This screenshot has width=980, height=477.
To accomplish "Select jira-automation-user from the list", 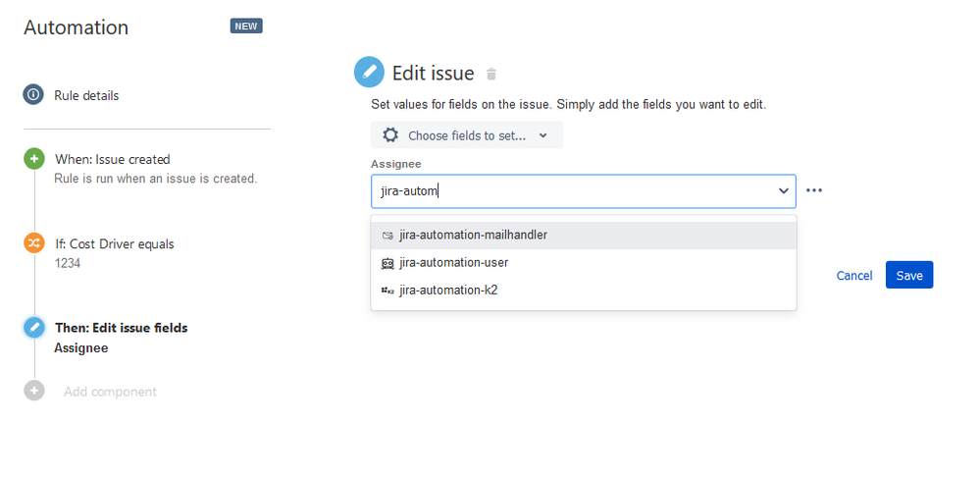I will point(584,263).
